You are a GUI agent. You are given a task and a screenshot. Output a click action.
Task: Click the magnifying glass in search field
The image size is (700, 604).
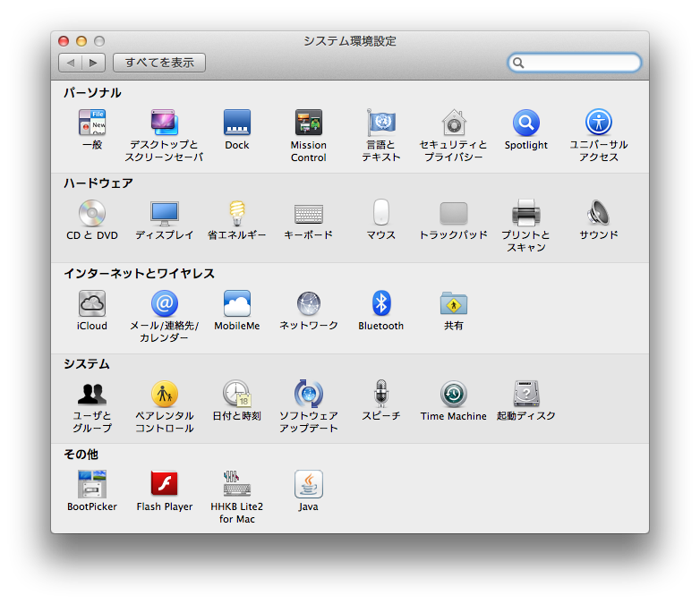518,63
